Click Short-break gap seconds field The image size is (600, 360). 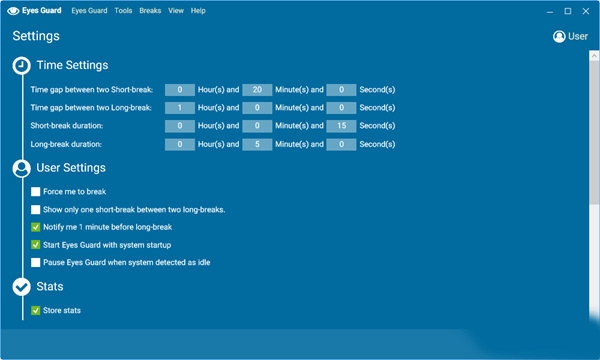[x=341, y=90]
